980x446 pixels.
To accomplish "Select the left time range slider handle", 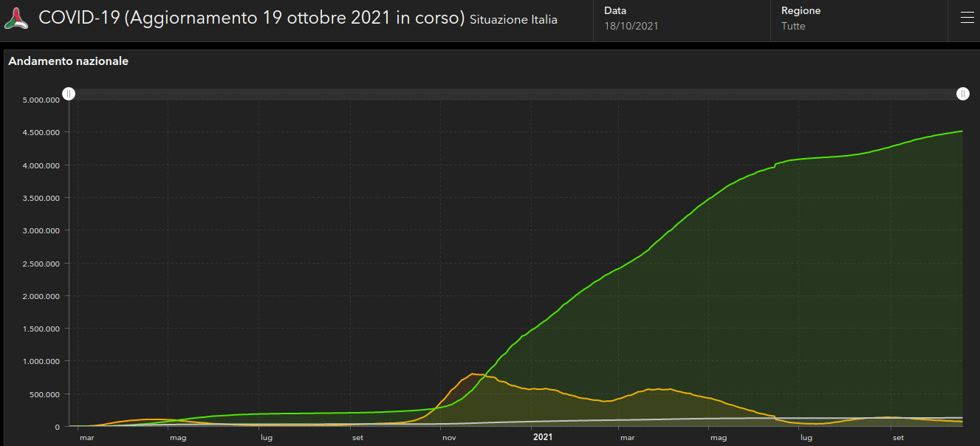I will pyautogui.click(x=69, y=94).
